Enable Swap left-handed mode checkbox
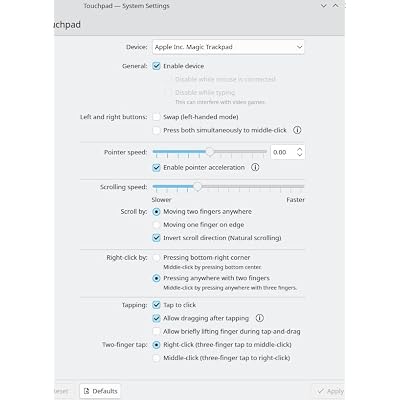The width and height of the screenshot is (400, 400). pos(156,117)
